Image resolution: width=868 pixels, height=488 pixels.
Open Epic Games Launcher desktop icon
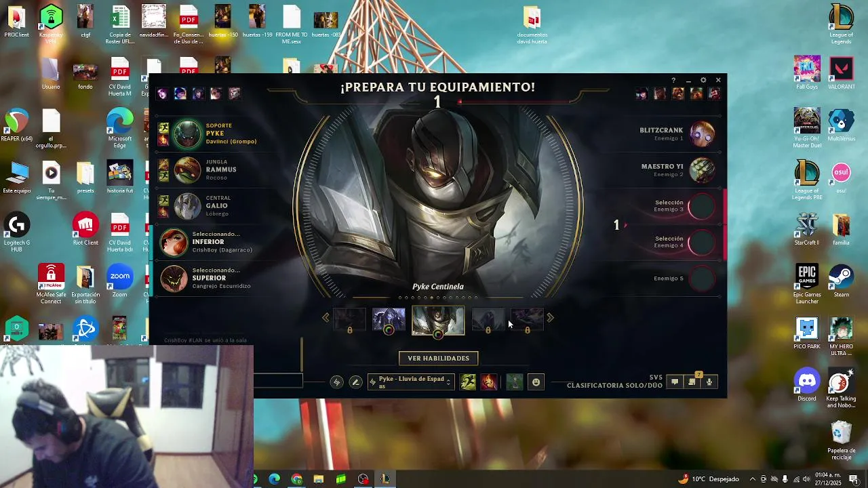click(x=807, y=284)
